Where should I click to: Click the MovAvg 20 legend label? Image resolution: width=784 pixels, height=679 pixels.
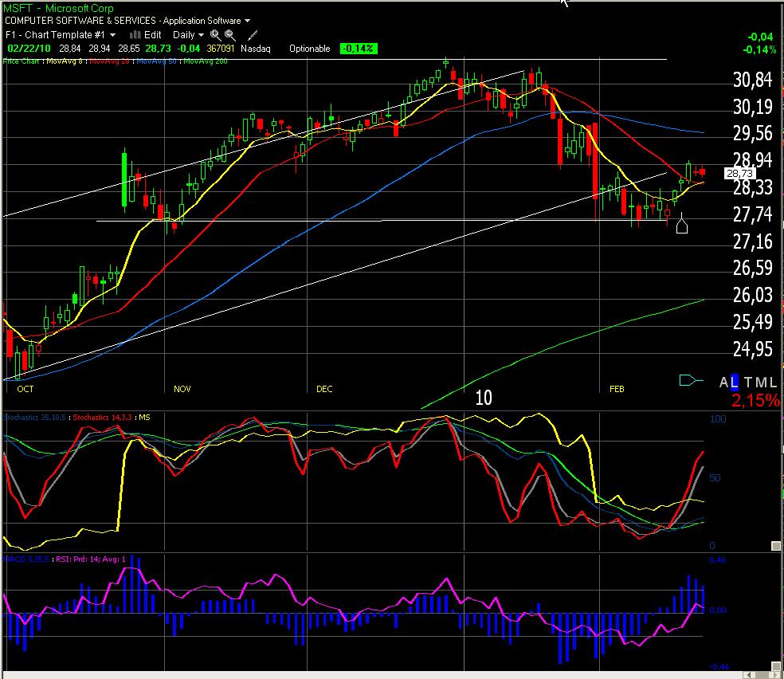click(x=109, y=61)
